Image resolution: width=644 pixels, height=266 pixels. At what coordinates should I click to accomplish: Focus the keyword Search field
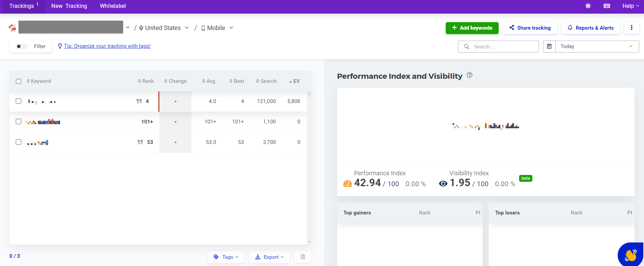(x=498, y=46)
